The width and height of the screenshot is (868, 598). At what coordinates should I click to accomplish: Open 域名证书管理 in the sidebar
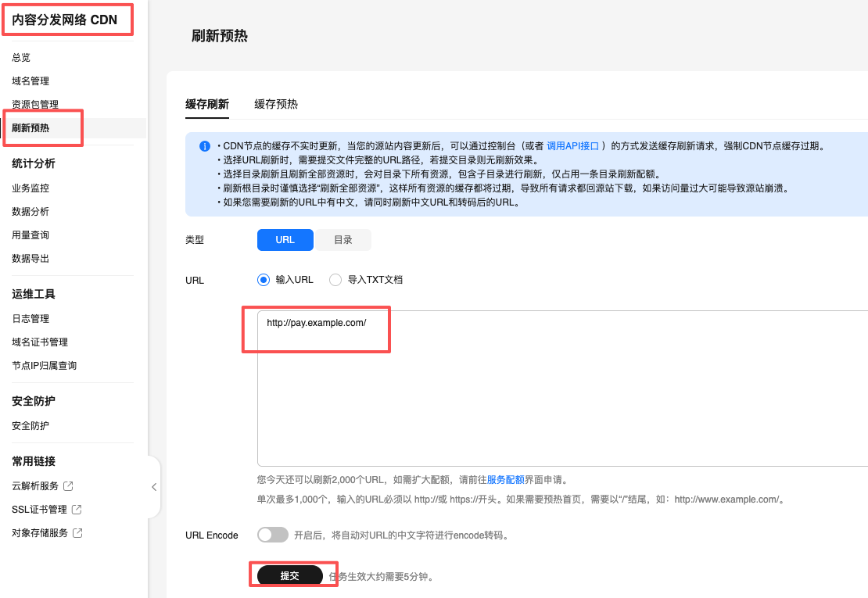pos(40,342)
